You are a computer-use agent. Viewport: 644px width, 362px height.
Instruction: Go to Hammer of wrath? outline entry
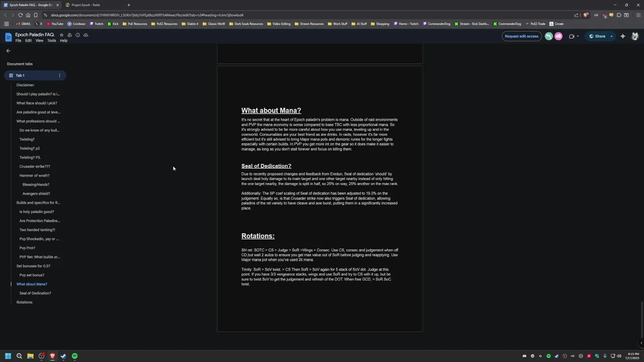click(x=34, y=175)
